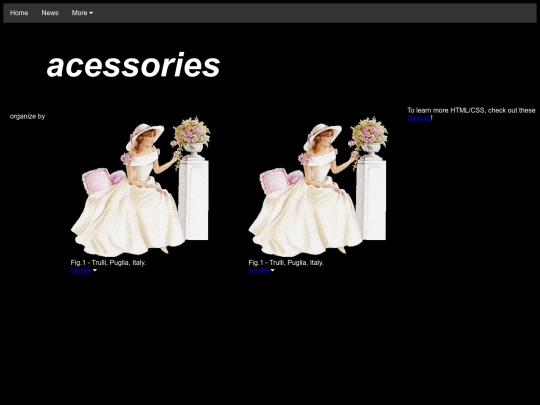Expand the caret arrow beside the left image's link
The width and height of the screenshot is (540, 405).
[x=95, y=271]
